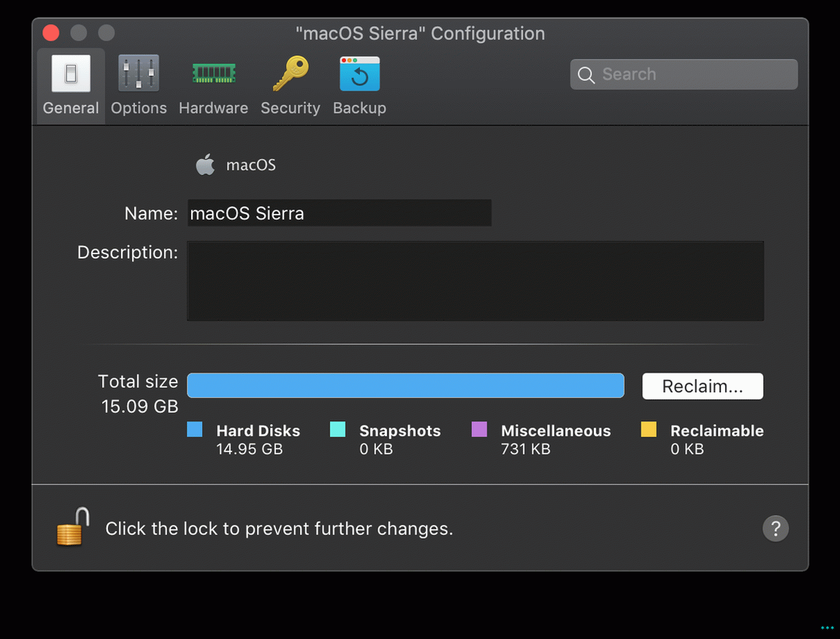Image resolution: width=840 pixels, height=639 pixels.
Task: Click "Click the lock to prevent further changes."
Action: click(x=279, y=529)
